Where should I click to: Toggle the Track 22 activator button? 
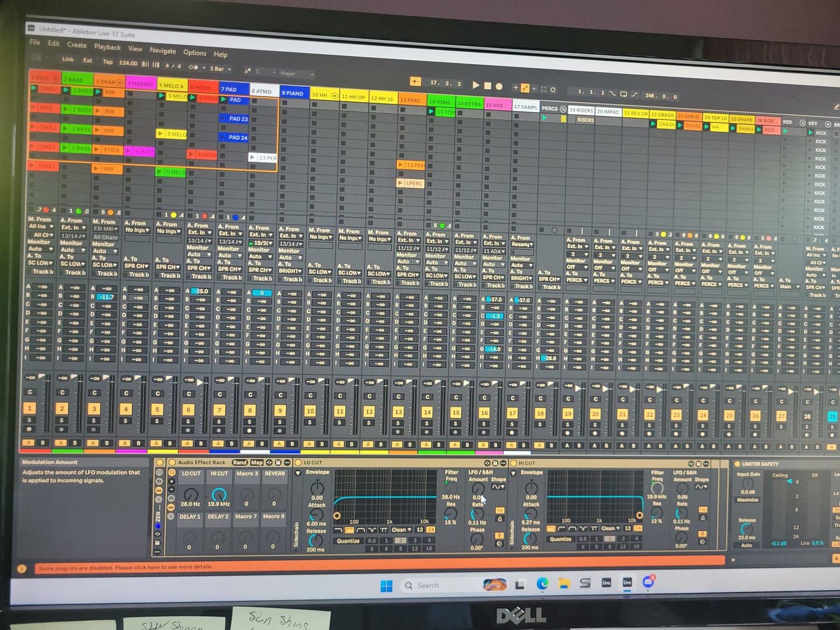tap(649, 414)
